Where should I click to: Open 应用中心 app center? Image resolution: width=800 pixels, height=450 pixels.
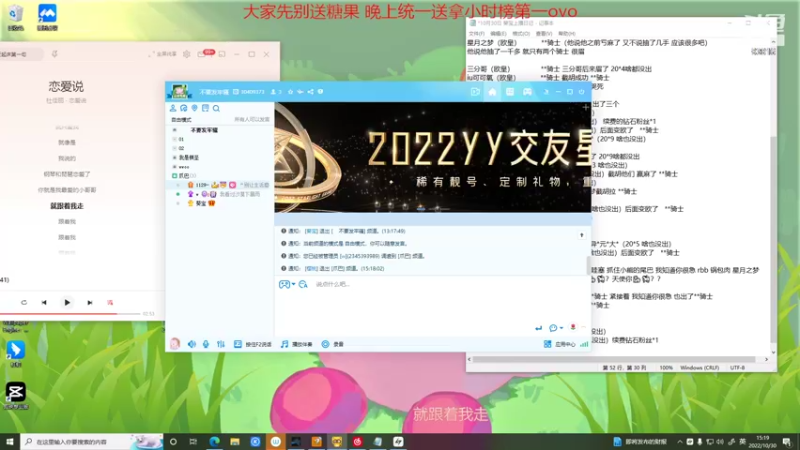(x=559, y=344)
